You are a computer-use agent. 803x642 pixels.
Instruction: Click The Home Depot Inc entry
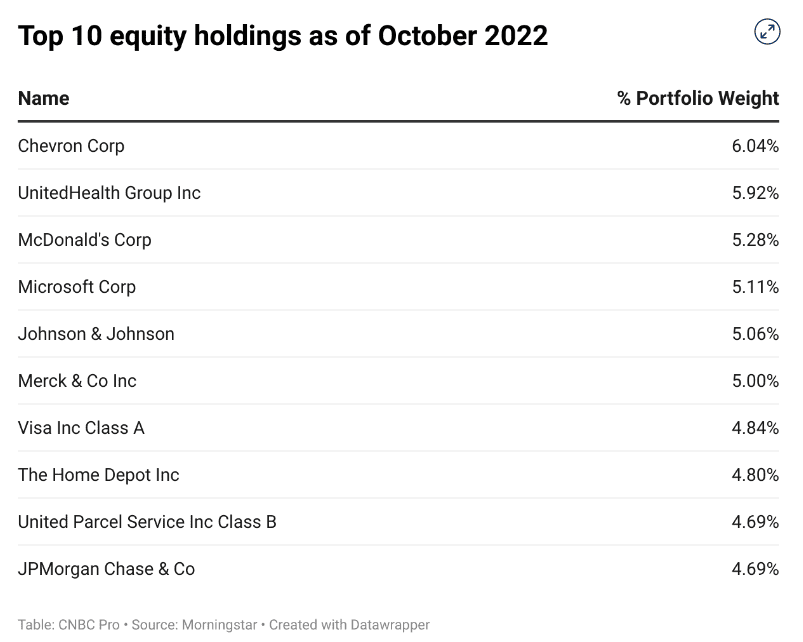(x=98, y=475)
